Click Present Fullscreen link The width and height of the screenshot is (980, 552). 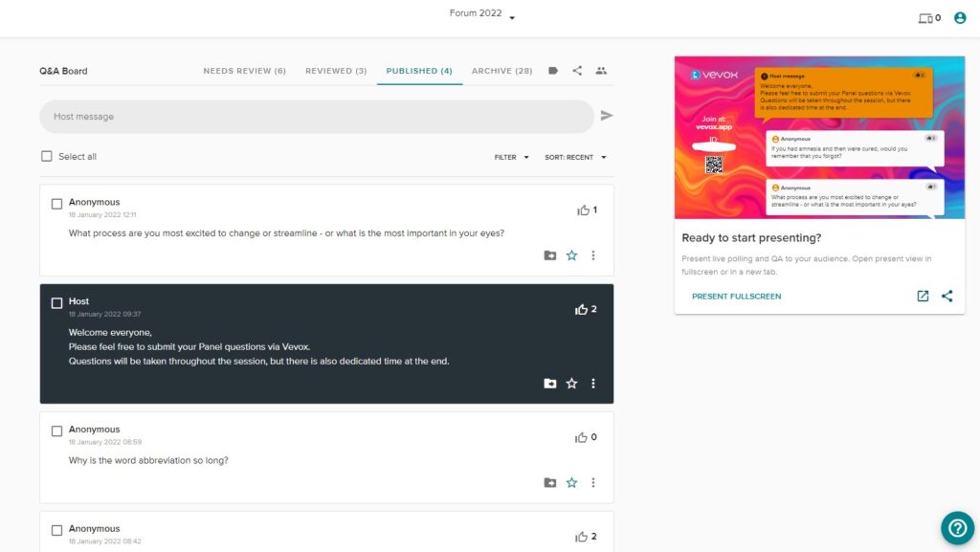tap(736, 296)
